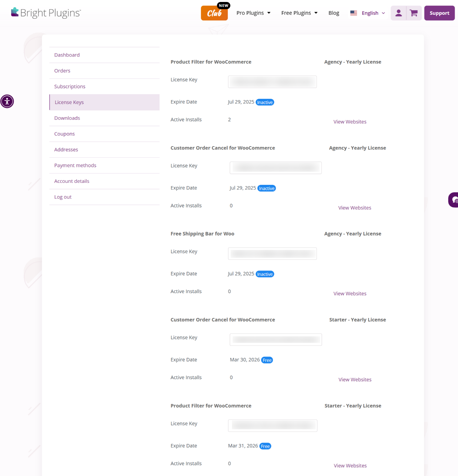Screen dimensions: 458x476
Task: Expand the Free Plugins dropdown
Action: pyautogui.click(x=299, y=13)
